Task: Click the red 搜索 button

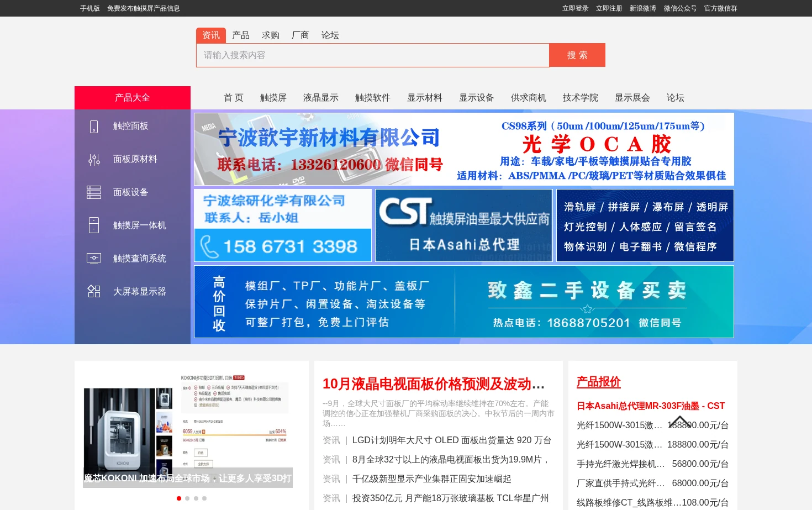Action: tap(577, 55)
